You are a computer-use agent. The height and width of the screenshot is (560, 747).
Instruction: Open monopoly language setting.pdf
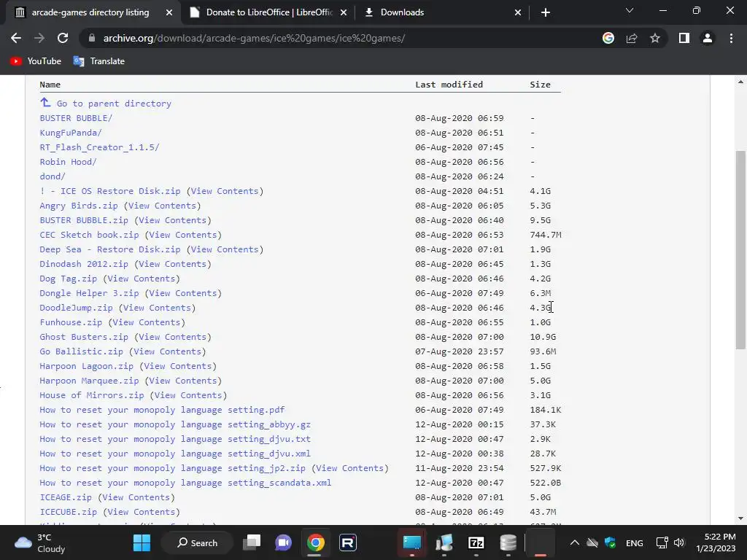162,410
